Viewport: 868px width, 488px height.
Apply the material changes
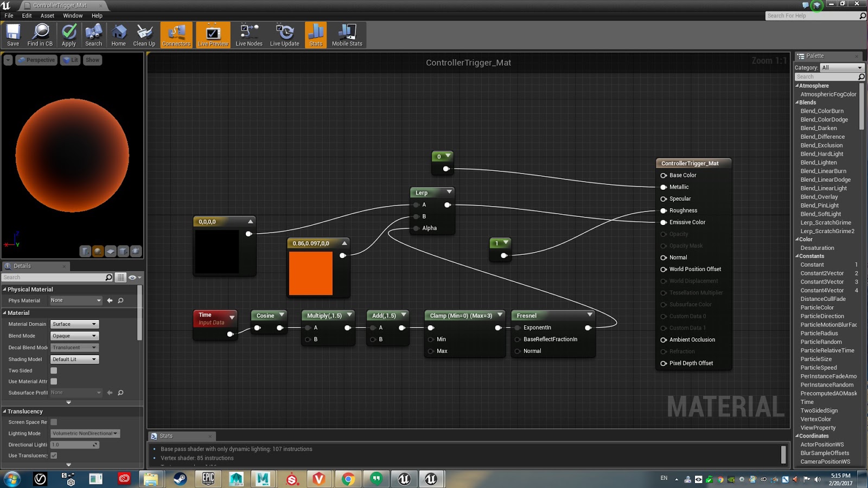pyautogui.click(x=69, y=34)
